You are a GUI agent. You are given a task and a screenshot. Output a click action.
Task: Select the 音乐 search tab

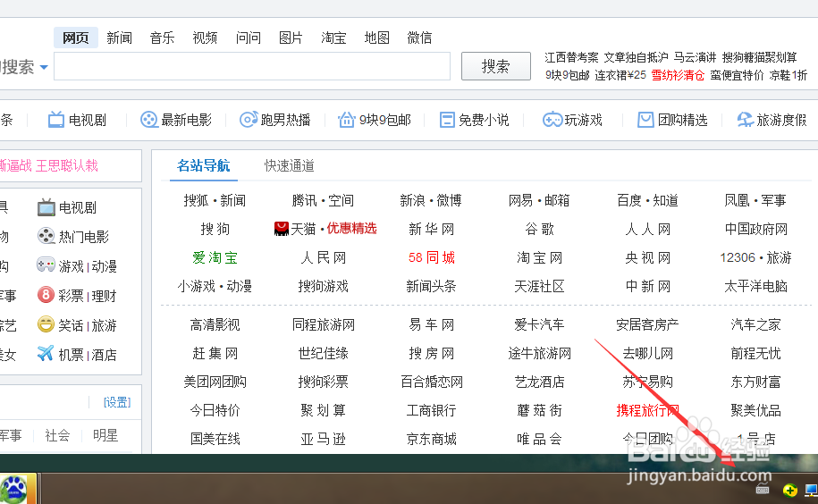(162, 38)
